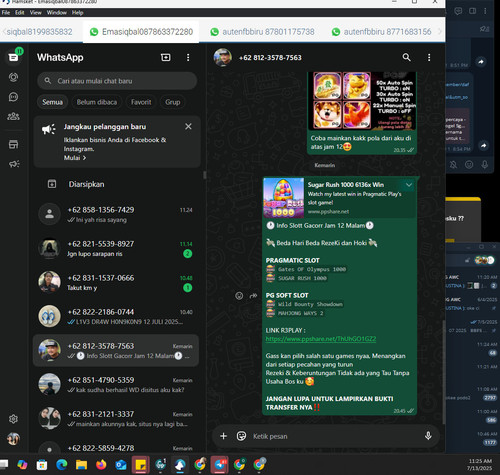Select the +62 812-3578-7563 chat row
The width and height of the screenshot is (500, 475).
pos(117,351)
